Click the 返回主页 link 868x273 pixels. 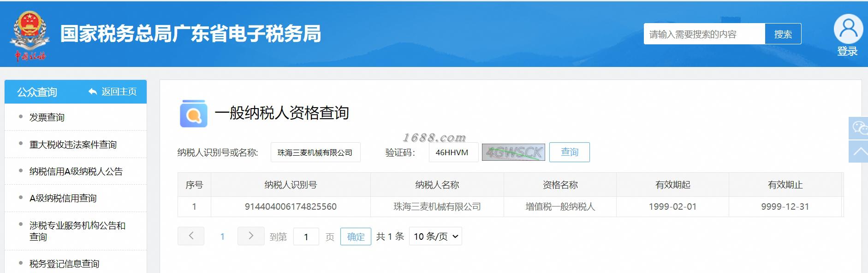coord(119,91)
